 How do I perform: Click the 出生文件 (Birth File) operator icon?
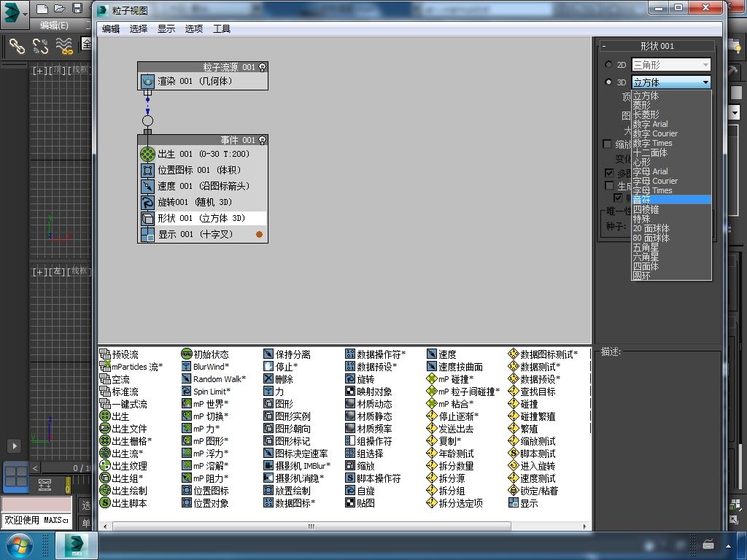pos(105,428)
